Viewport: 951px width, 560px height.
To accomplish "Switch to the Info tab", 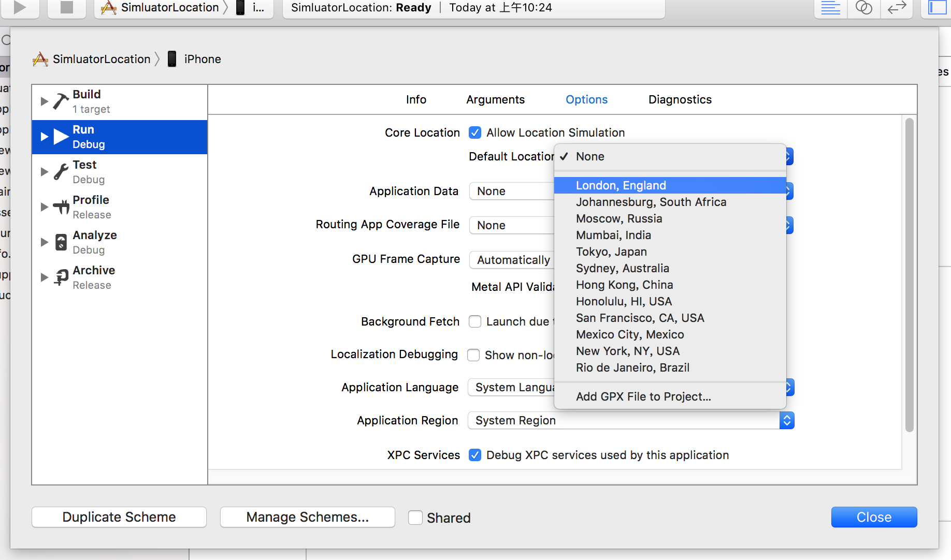I will (416, 99).
